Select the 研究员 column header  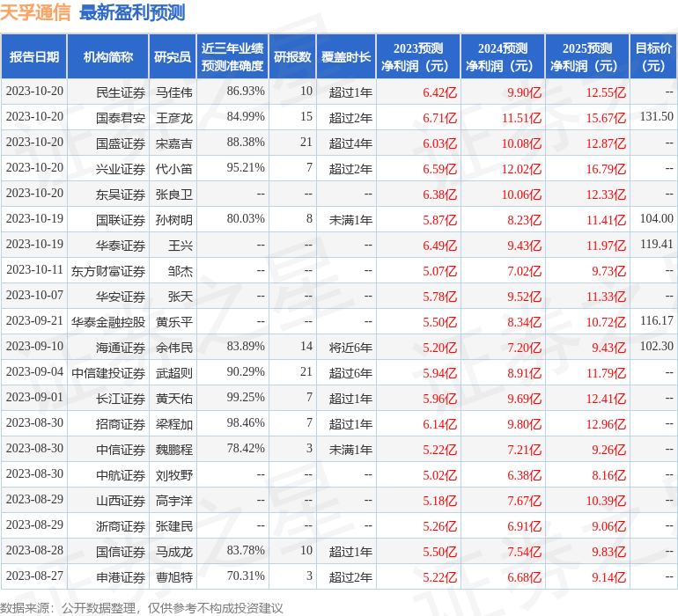click(x=173, y=56)
